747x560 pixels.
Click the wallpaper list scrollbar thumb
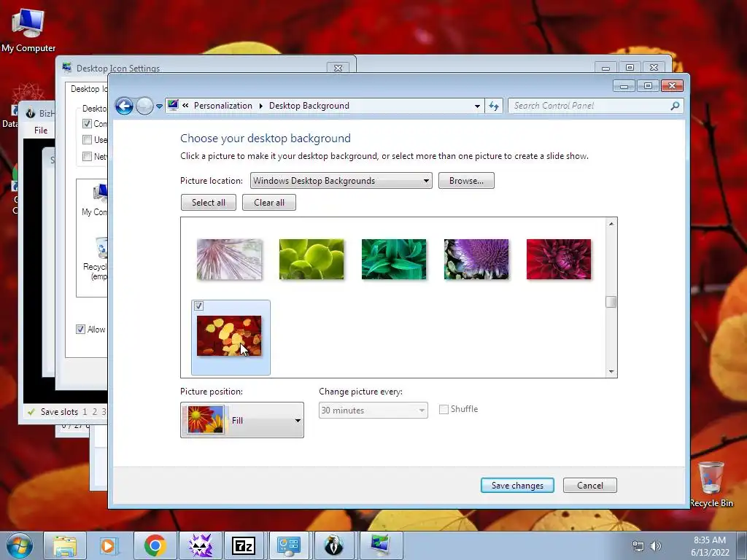click(x=611, y=302)
